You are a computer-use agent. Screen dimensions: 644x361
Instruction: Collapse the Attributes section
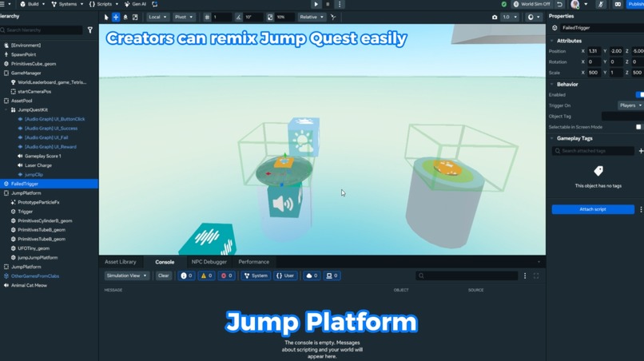551,41
